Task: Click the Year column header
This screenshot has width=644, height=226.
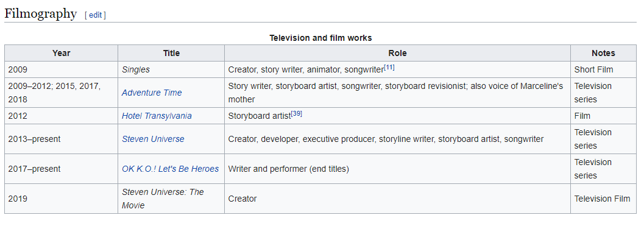Action: pyautogui.click(x=61, y=53)
